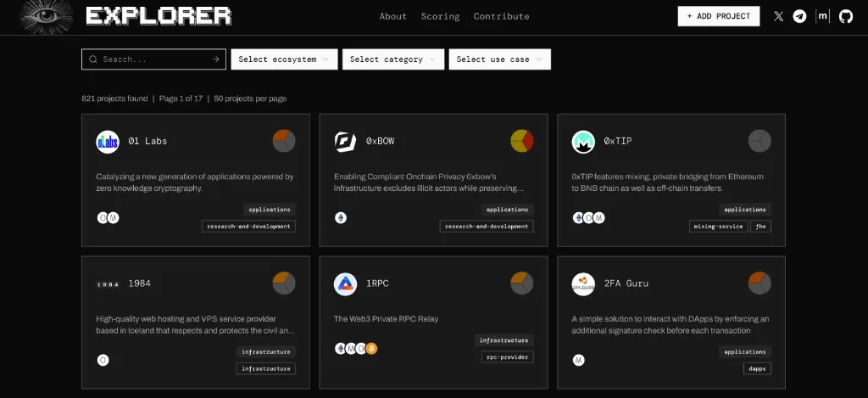Click the applications tag on 01 Labs
The image size is (868, 398).
point(270,210)
